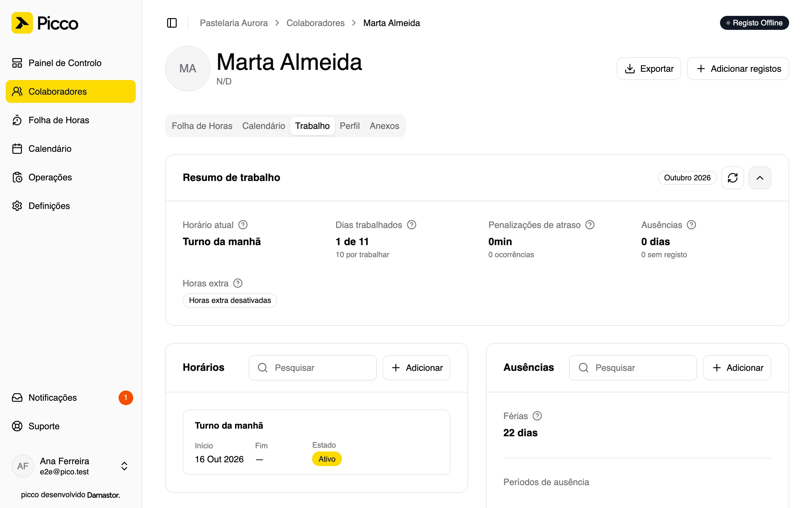812x508 pixels.
Task: Collapse the Resumo de trabalho section
Action: coord(760,178)
